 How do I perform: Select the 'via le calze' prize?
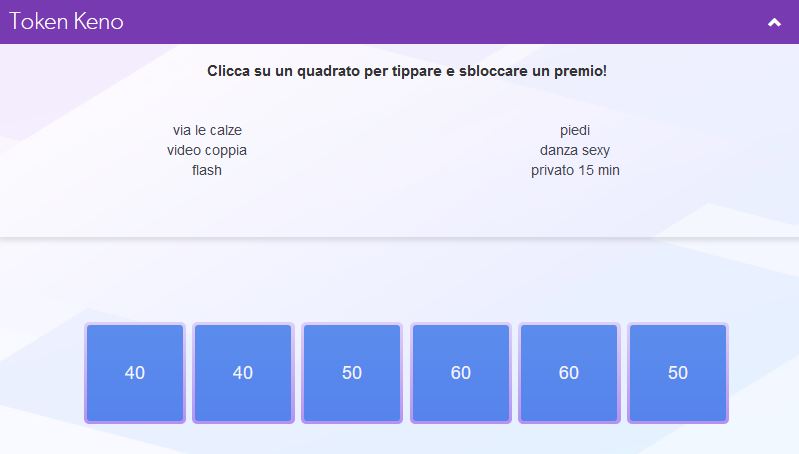[x=207, y=130]
